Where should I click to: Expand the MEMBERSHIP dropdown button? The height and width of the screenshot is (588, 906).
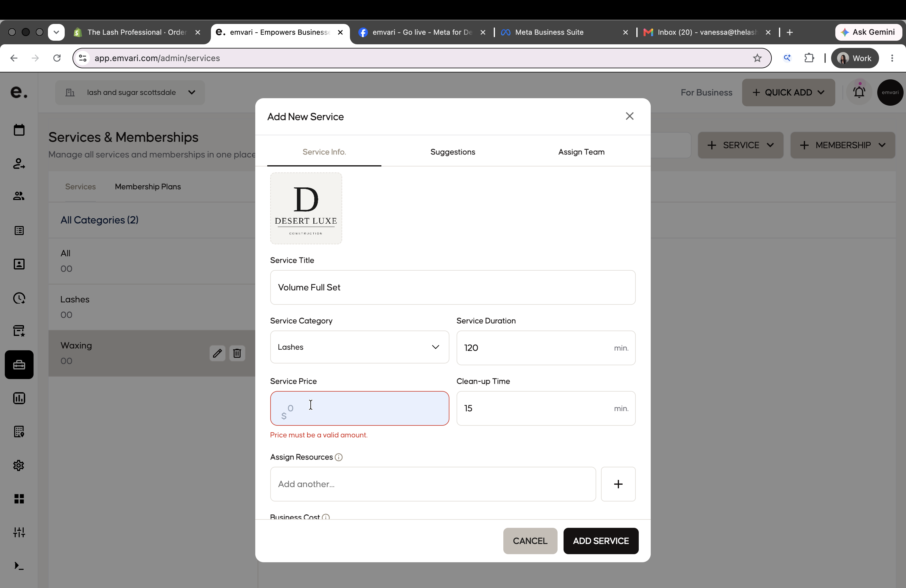pos(842,145)
